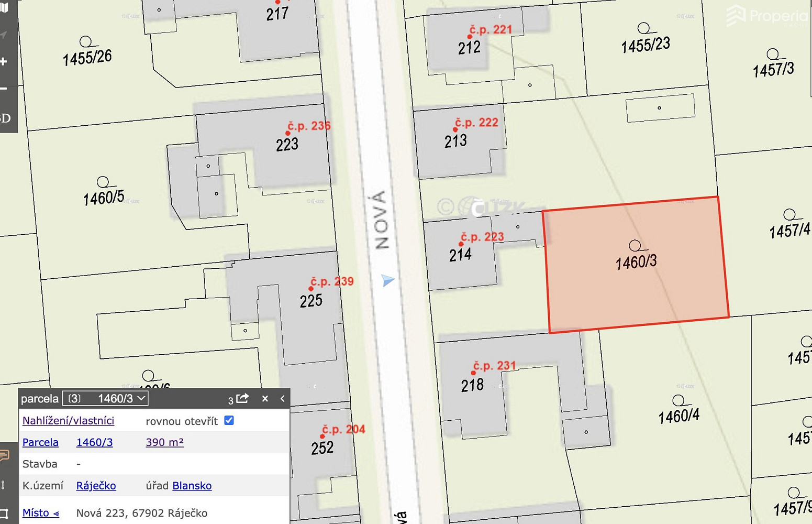The image size is (812, 524).
Task: Open the 390 m² area link
Action: point(164,442)
